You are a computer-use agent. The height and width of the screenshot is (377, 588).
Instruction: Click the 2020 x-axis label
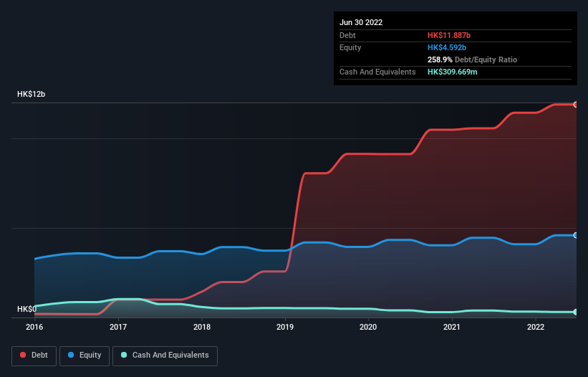368,327
